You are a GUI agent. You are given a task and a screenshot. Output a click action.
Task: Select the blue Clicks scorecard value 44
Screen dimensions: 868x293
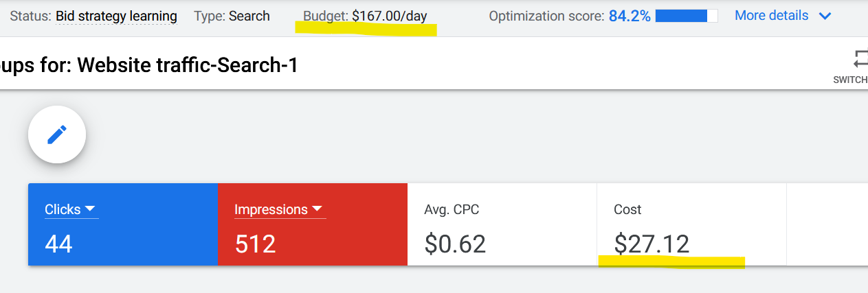[59, 244]
